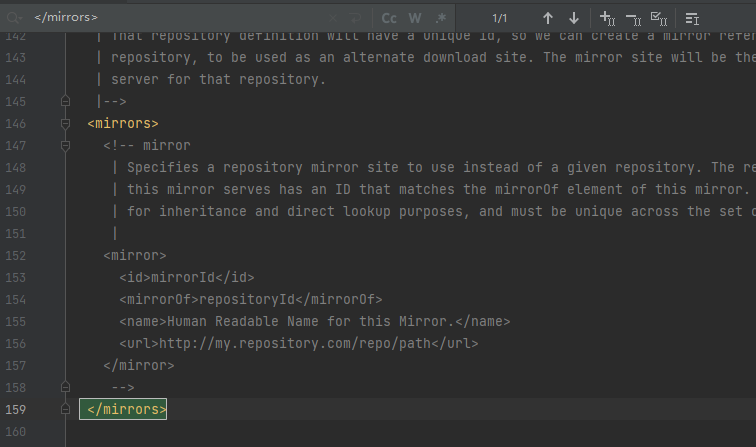The width and height of the screenshot is (756, 447).
Task: Toggle Words (W) search option
Action: pos(415,18)
